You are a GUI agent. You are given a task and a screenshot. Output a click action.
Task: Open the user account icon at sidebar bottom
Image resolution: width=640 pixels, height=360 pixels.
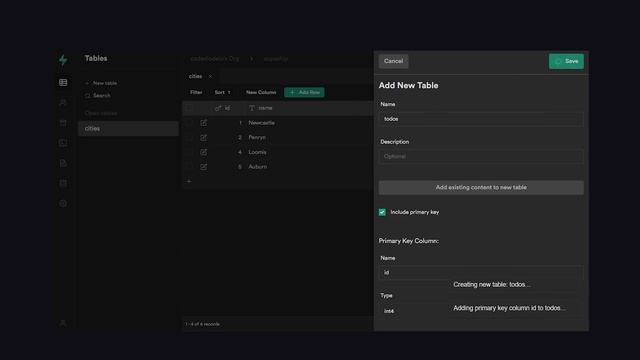(63, 323)
